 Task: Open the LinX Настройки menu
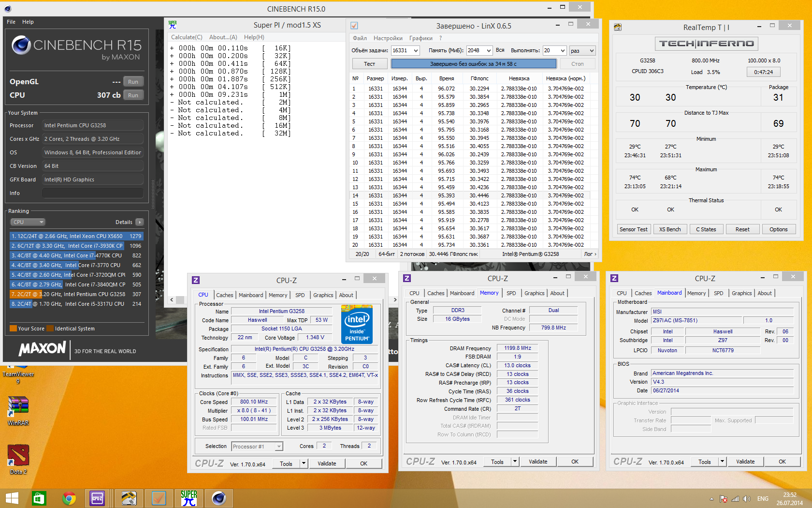[x=388, y=38]
